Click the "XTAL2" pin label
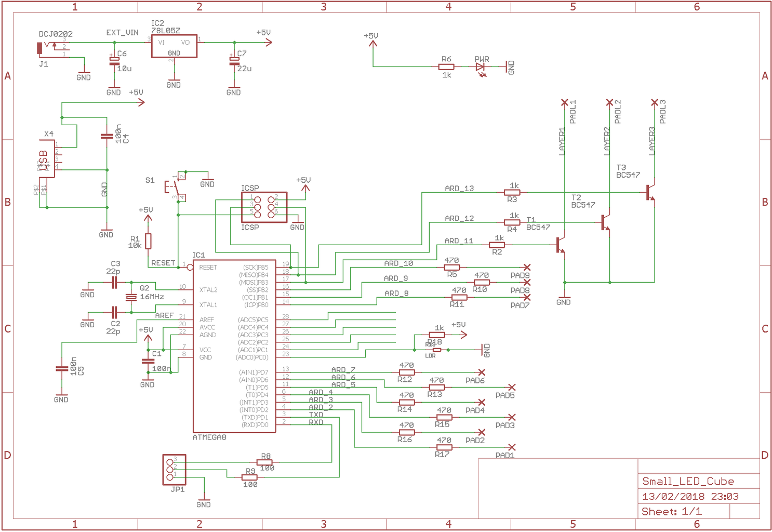The width and height of the screenshot is (772, 532). pos(208,290)
